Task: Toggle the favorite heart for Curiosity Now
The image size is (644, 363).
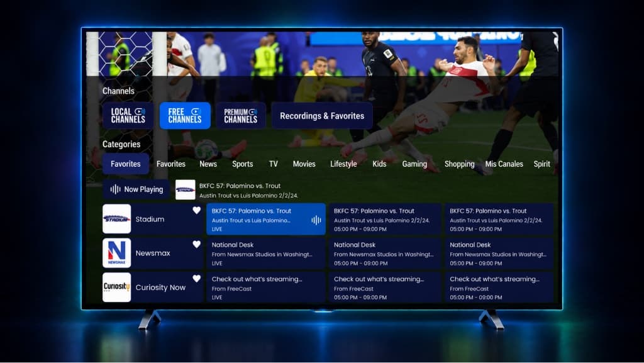Action: (x=197, y=279)
